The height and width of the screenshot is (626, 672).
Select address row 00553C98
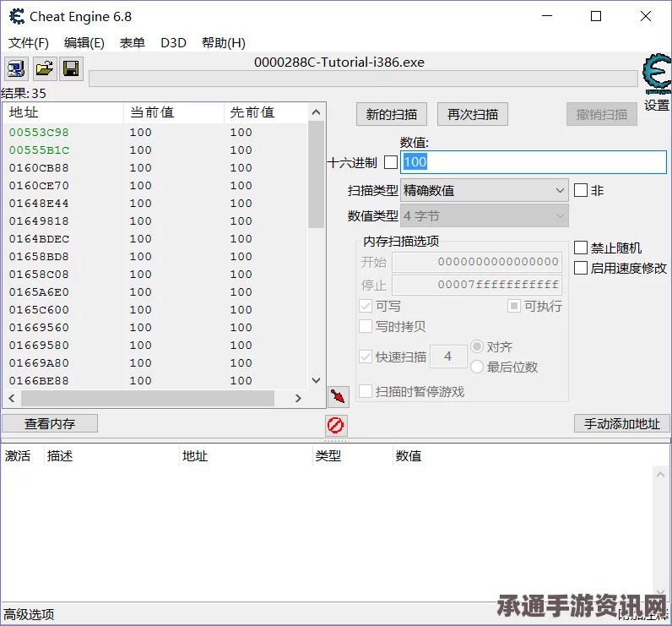tap(155, 133)
